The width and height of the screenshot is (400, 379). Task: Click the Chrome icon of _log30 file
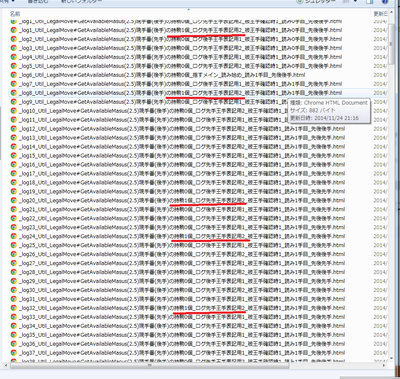[14, 290]
